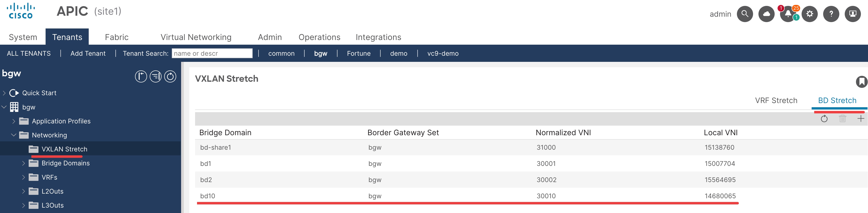868x213 pixels.
Task: Click the trash delete icon
Action: (843, 119)
